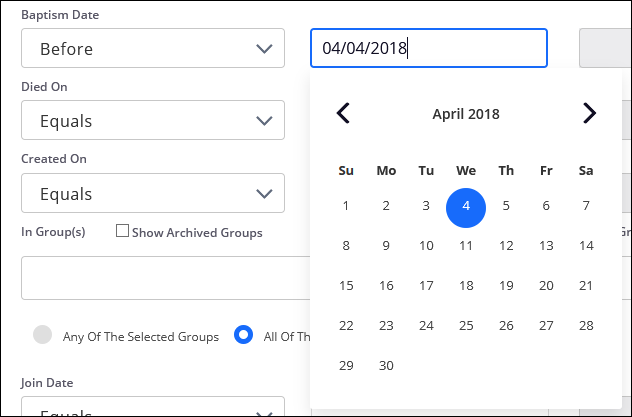Viewport: 632px width, 417px height.
Task: Pick April 28 in the calendar
Action: (586, 326)
